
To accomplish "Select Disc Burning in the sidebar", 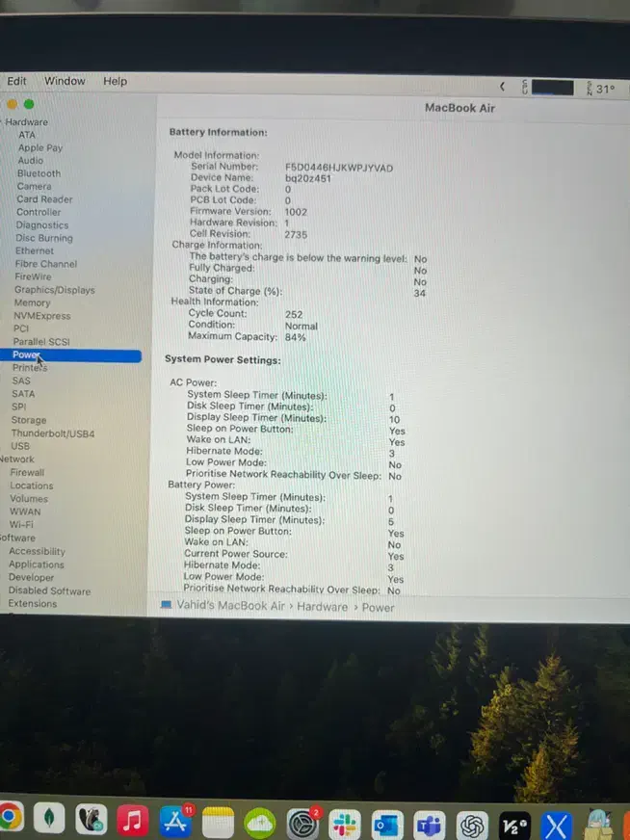I will click(44, 238).
